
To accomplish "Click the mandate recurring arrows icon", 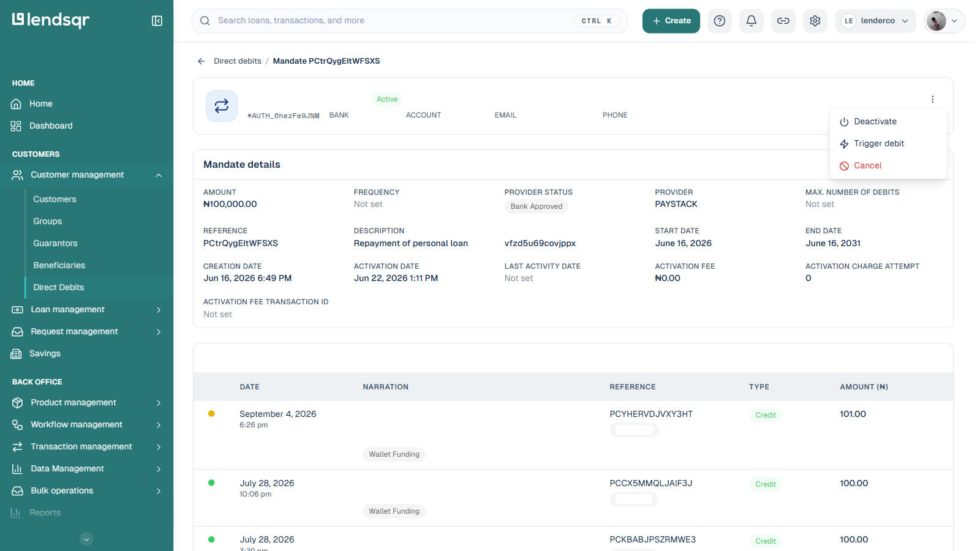I will [x=222, y=106].
